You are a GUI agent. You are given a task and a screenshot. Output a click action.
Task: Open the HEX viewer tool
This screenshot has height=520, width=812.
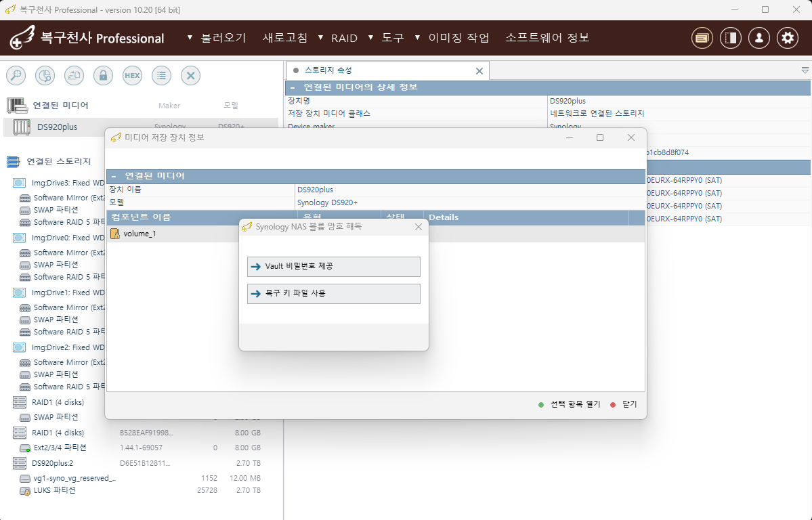pyautogui.click(x=132, y=76)
